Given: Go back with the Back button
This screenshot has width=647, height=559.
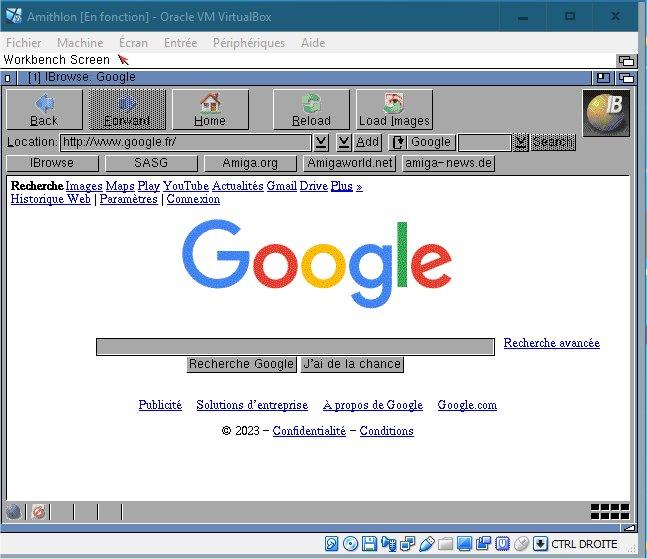Looking at the screenshot, I should point(45,110).
